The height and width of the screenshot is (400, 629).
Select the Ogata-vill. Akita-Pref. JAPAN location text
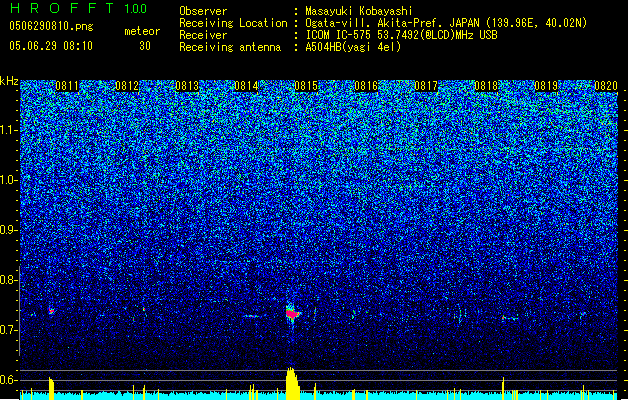[446, 23]
